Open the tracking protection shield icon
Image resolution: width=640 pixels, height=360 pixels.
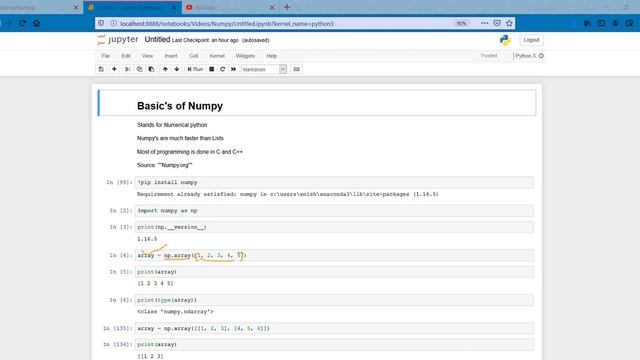click(x=101, y=23)
